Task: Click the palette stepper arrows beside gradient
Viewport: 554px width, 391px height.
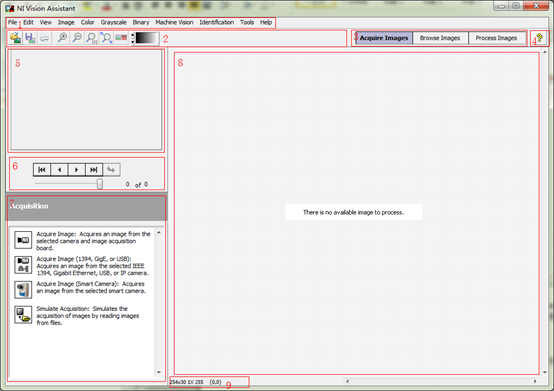Action: click(x=132, y=38)
